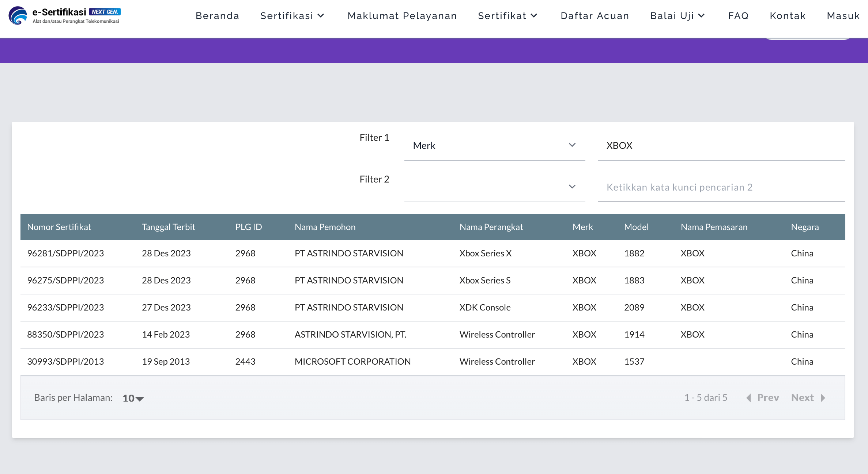Click the XBOX search keyword field
The height and width of the screenshot is (474, 868).
[721, 146]
